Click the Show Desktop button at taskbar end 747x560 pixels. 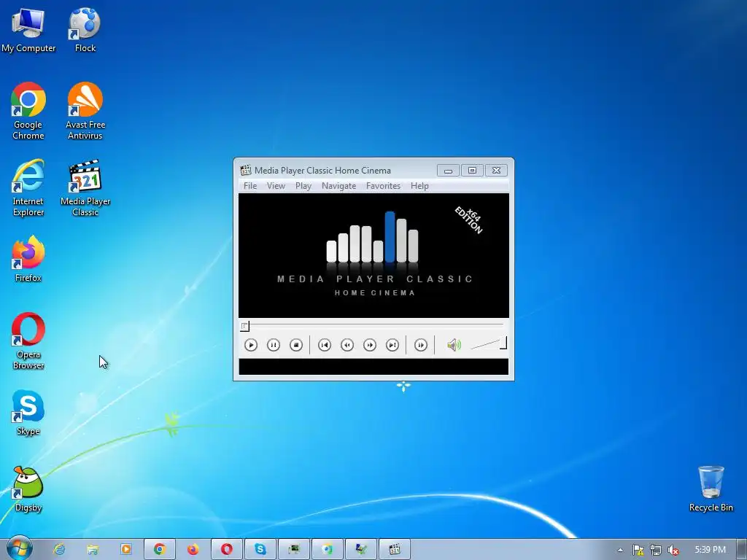pos(742,550)
